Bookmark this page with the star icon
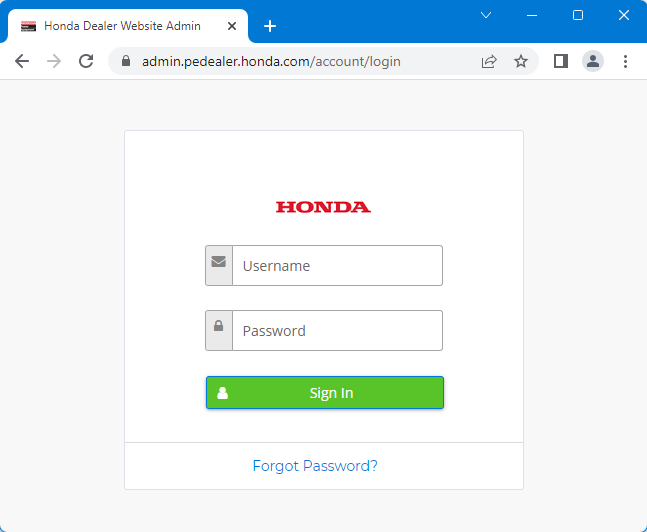This screenshot has width=647, height=532. pos(521,61)
